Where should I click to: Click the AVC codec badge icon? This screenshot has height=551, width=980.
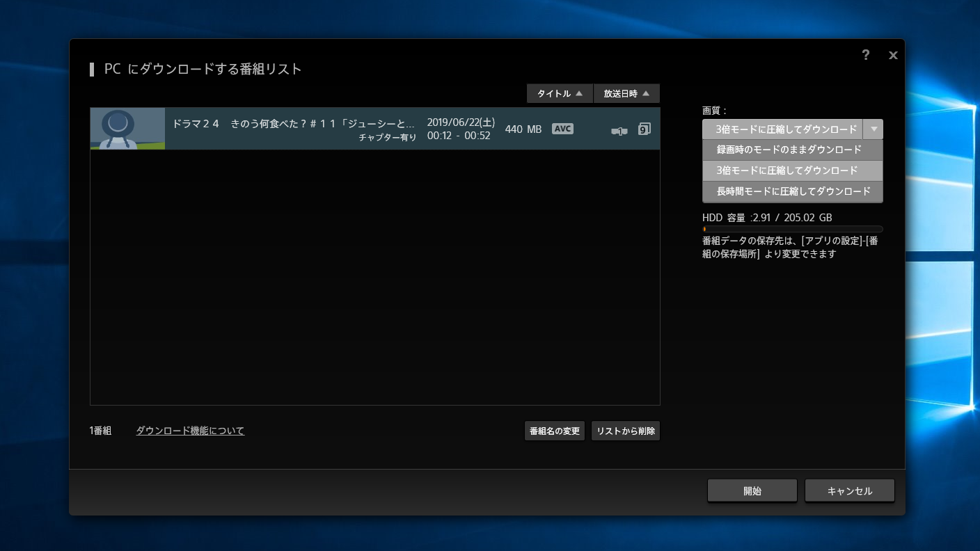(562, 129)
